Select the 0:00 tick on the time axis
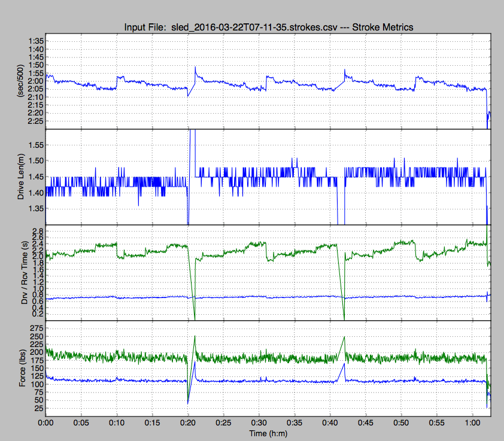 pyautogui.click(x=46, y=422)
